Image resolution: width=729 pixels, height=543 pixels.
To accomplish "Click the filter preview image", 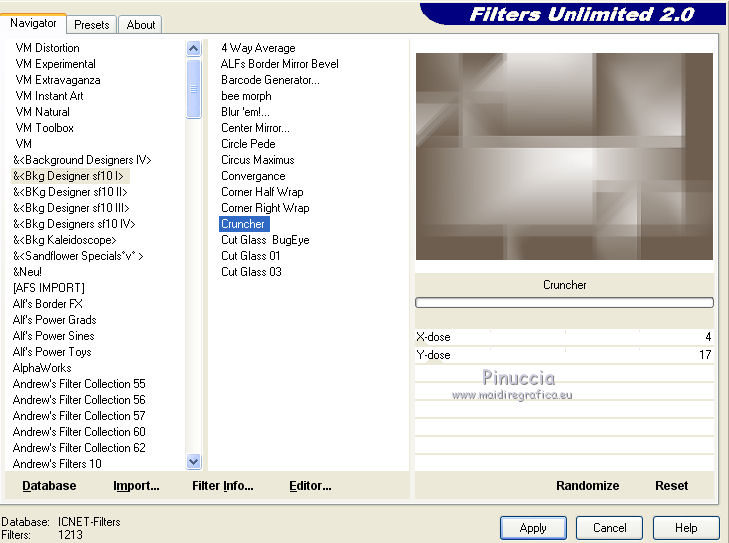I will tap(564, 156).
